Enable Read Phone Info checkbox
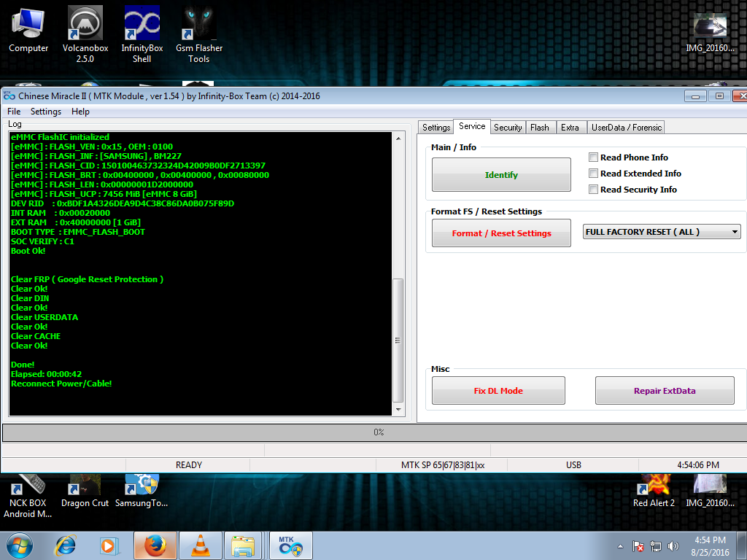The height and width of the screenshot is (560, 747). tap(594, 157)
